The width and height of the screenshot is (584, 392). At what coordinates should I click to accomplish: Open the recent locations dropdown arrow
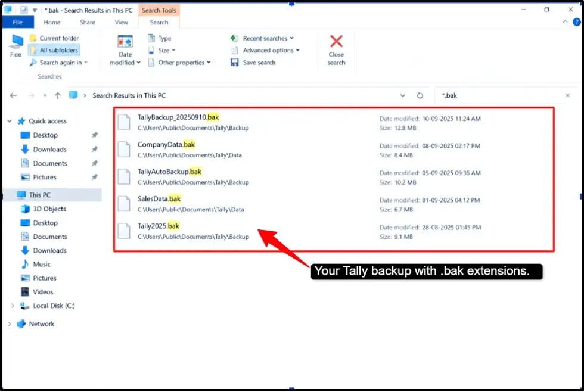click(45, 95)
